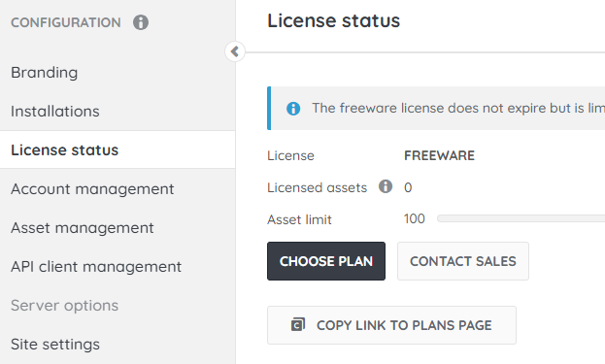The image size is (605, 364).
Task: Click the info icon beside CONFIGURATION heading
Action: tap(141, 22)
